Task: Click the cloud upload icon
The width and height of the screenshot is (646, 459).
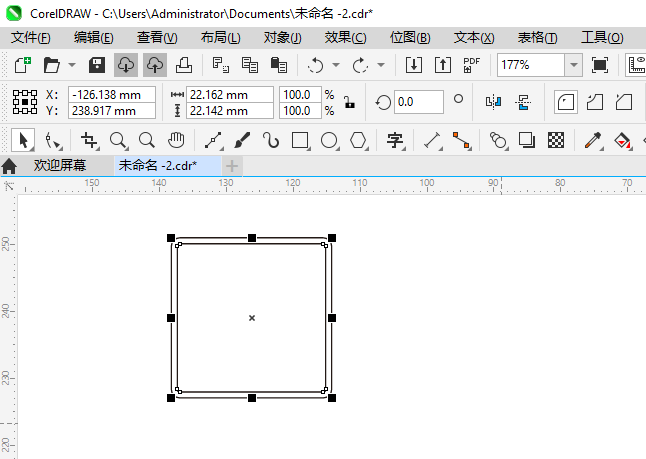Action: (155, 65)
